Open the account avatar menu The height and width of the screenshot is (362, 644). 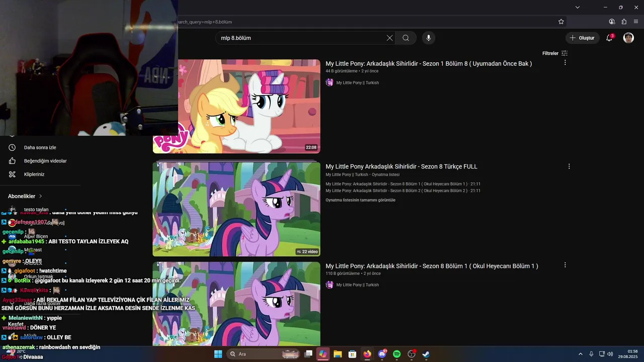[628, 38]
